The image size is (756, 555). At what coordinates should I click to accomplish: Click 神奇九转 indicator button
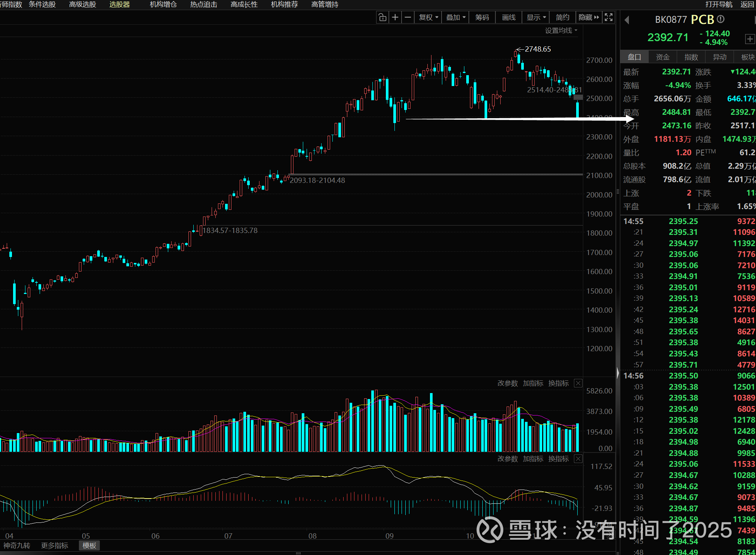click(17, 545)
